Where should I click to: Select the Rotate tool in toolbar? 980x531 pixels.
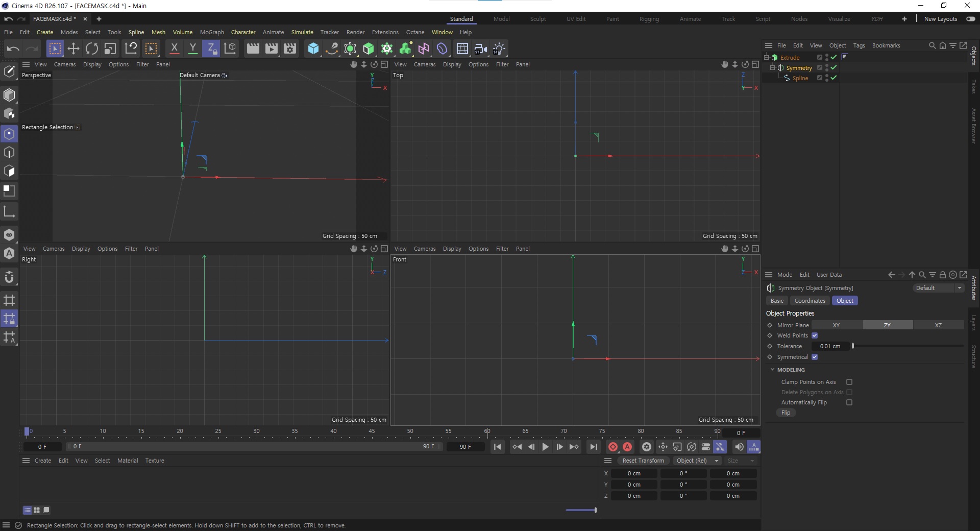click(x=92, y=49)
